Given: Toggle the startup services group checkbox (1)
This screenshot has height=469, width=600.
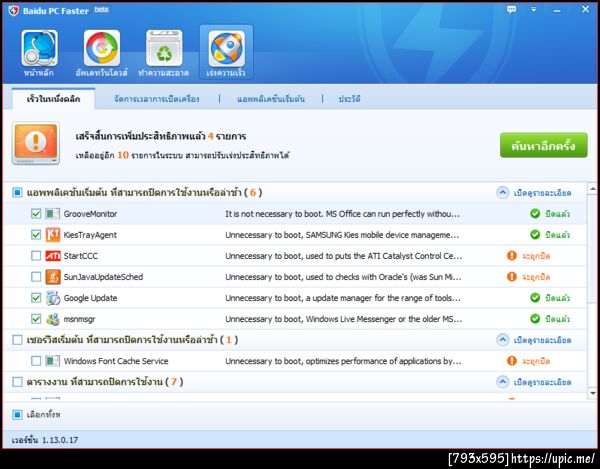Looking at the screenshot, I should coord(17,340).
